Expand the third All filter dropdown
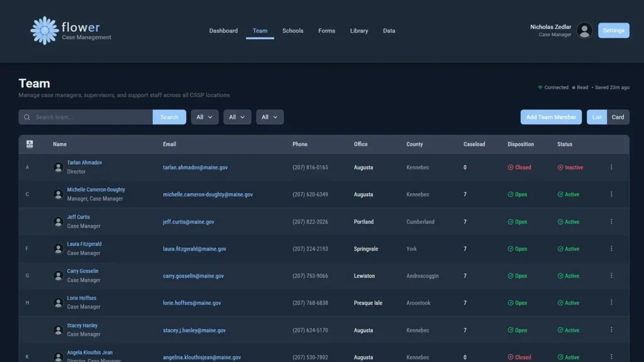This screenshot has height=362, width=644. click(x=270, y=117)
